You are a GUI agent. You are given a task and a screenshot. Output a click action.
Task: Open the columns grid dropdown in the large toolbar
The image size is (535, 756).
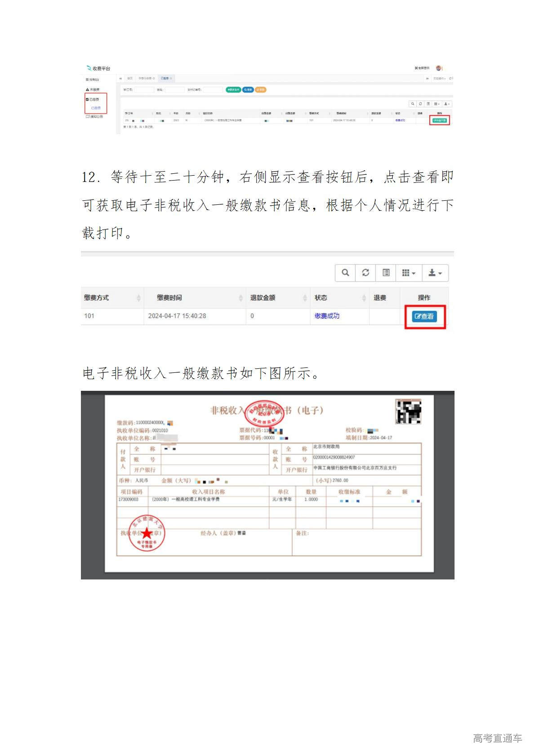(409, 273)
